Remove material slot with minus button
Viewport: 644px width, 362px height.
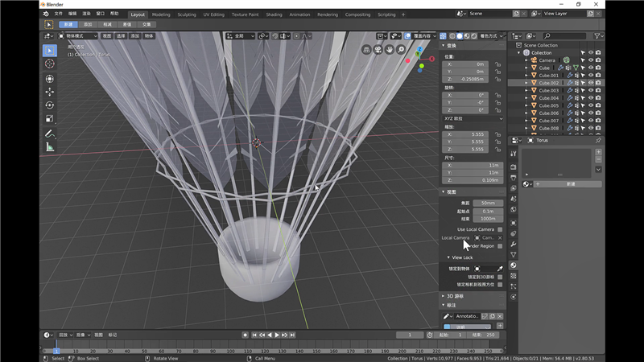click(x=598, y=159)
